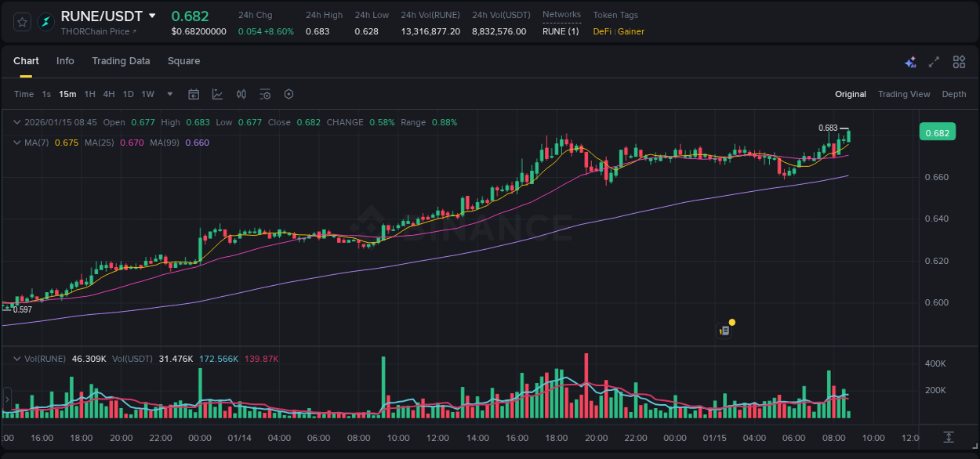This screenshot has width=980, height=459.
Task: Launch the AI assistant icon
Action: [x=910, y=61]
